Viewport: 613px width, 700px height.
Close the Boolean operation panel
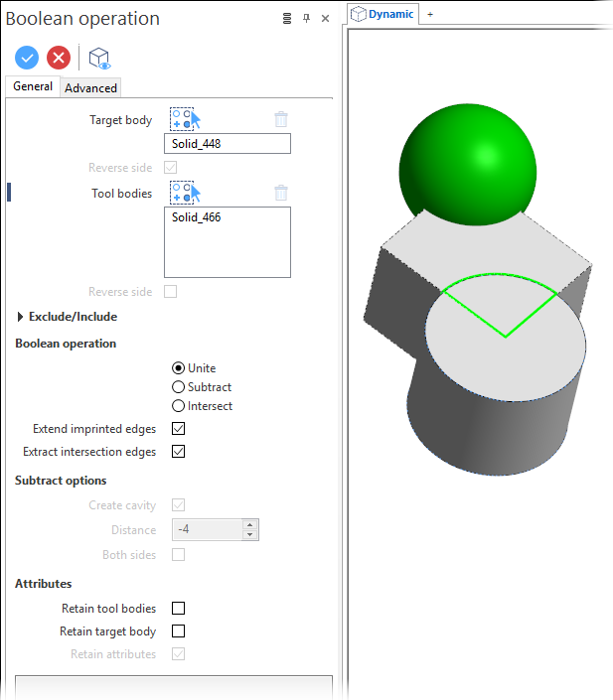[x=325, y=18]
